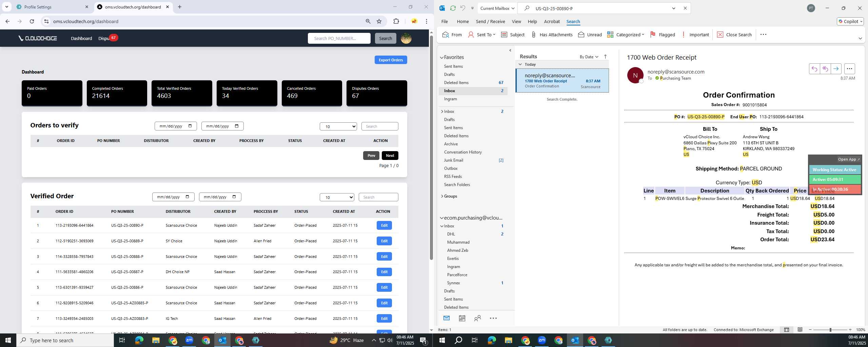Filter search by Unread messages
Viewport: 868px width, 347px height.
(590, 35)
